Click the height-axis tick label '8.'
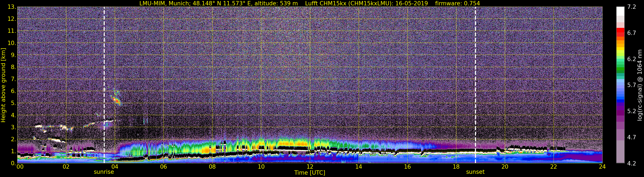Image resolution: width=644 pixels, height=177 pixels. point(13,67)
